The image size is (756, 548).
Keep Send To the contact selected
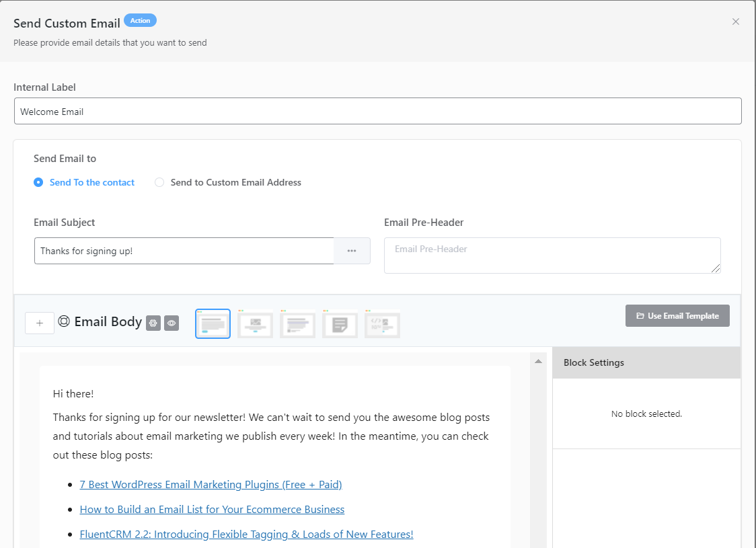pyautogui.click(x=38, y=182)
